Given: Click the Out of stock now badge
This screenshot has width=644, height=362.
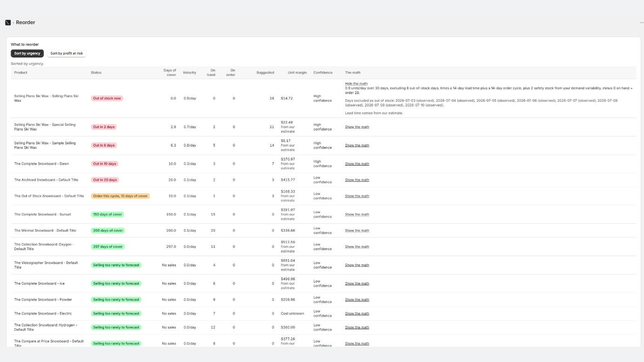Looking at the screenshot, I should [x=107, y=99].
